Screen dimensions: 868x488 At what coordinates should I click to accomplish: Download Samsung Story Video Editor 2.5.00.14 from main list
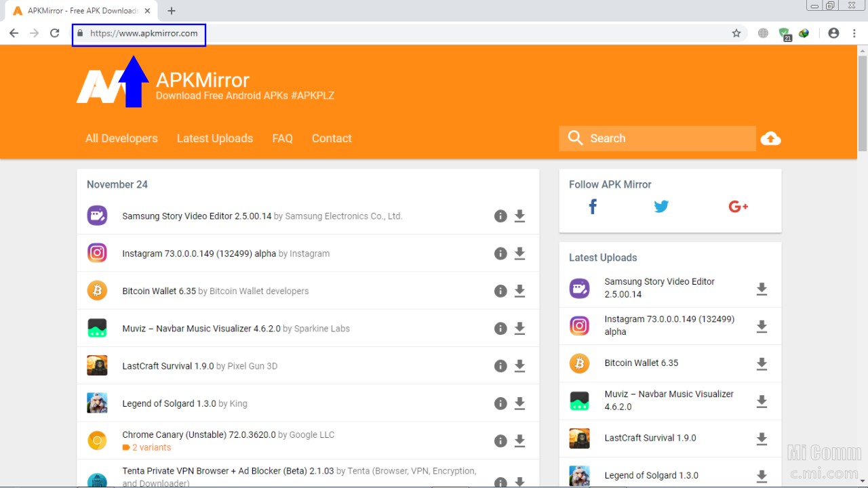(519, 216)
